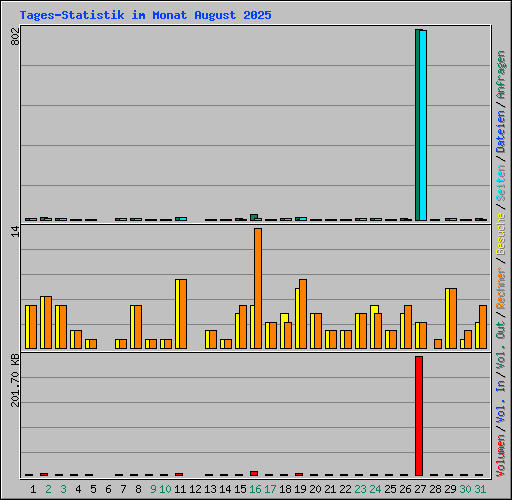Click the orange visitor bar above day 11

(x=183, y=314)
